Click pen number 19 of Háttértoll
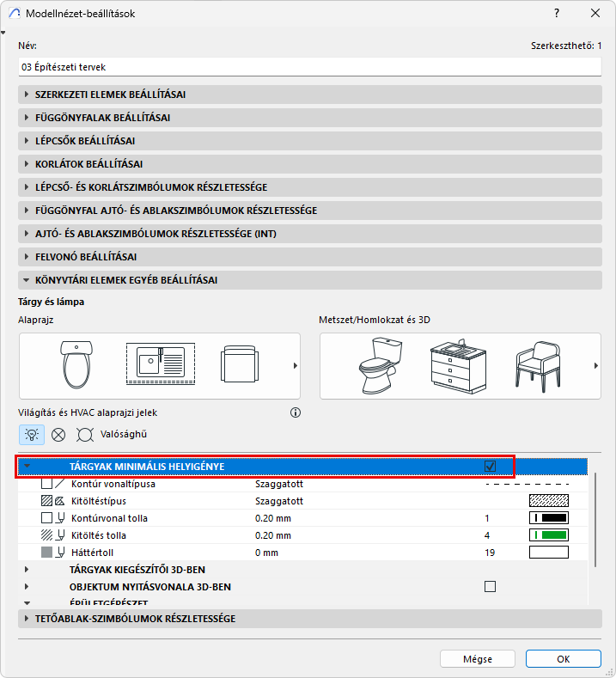 click(x=490, y=553)
